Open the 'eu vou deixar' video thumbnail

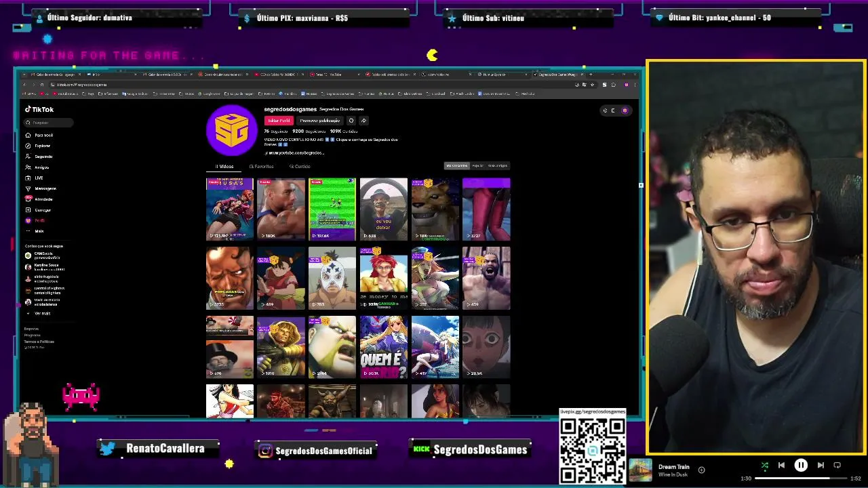(384, 209)
